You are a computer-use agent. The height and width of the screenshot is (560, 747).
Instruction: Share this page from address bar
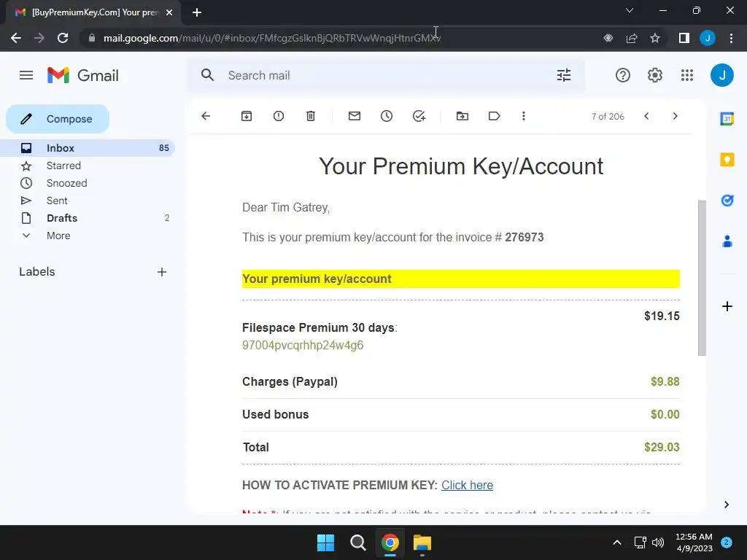(632, 38)
